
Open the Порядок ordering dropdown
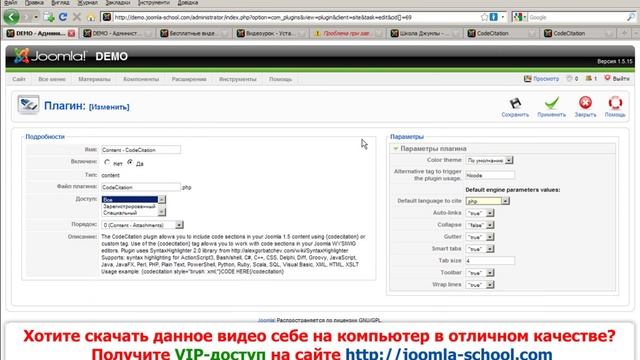pyautogui.click(x=142, y=225)
